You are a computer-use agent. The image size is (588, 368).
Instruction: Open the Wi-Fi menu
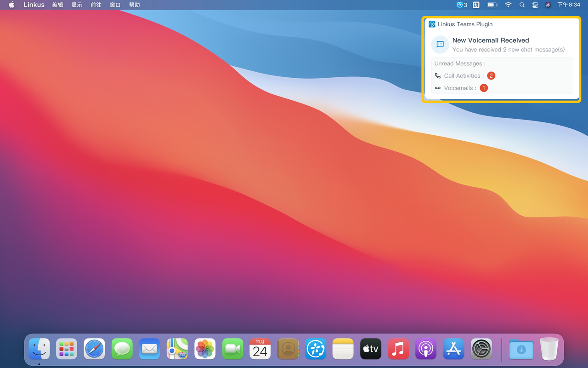(508, 5)
